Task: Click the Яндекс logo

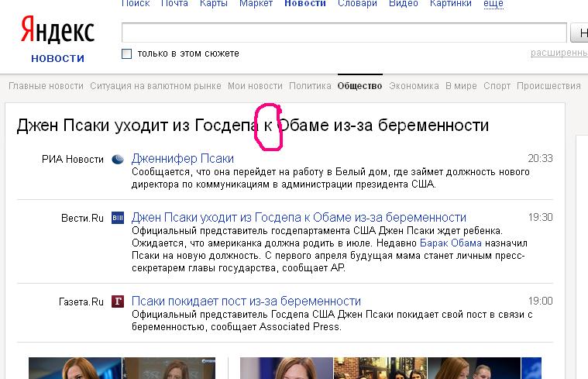Action: click(x=57, y=29)
